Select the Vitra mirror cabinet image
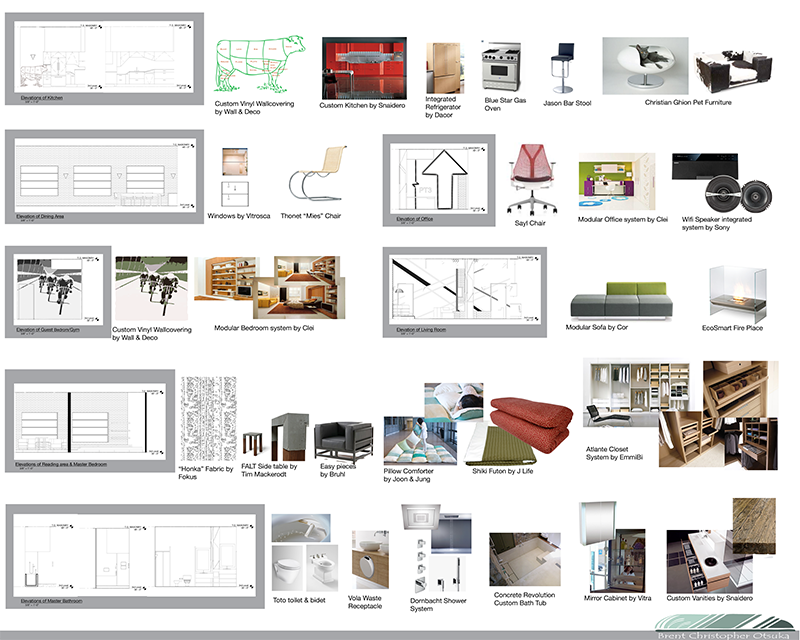Screen dimensions: 800x640 598,522
